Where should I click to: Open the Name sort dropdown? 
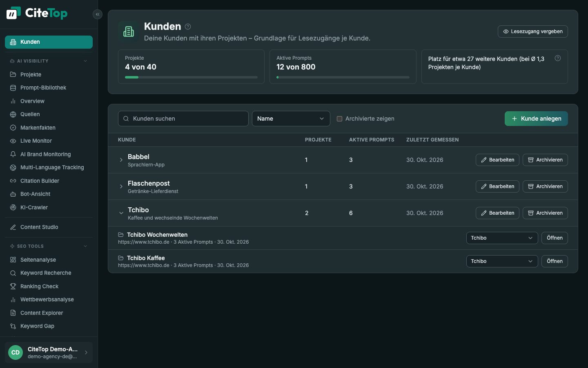[291, 119]
